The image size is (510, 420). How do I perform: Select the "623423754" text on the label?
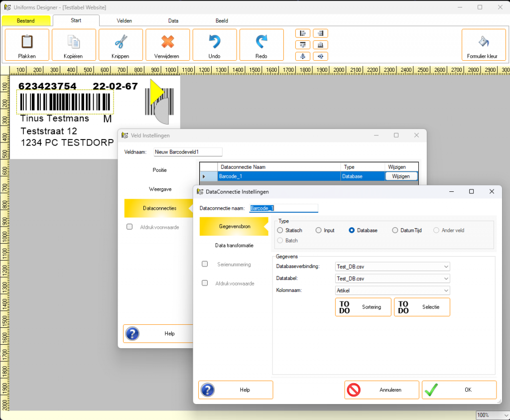[47, 86]
